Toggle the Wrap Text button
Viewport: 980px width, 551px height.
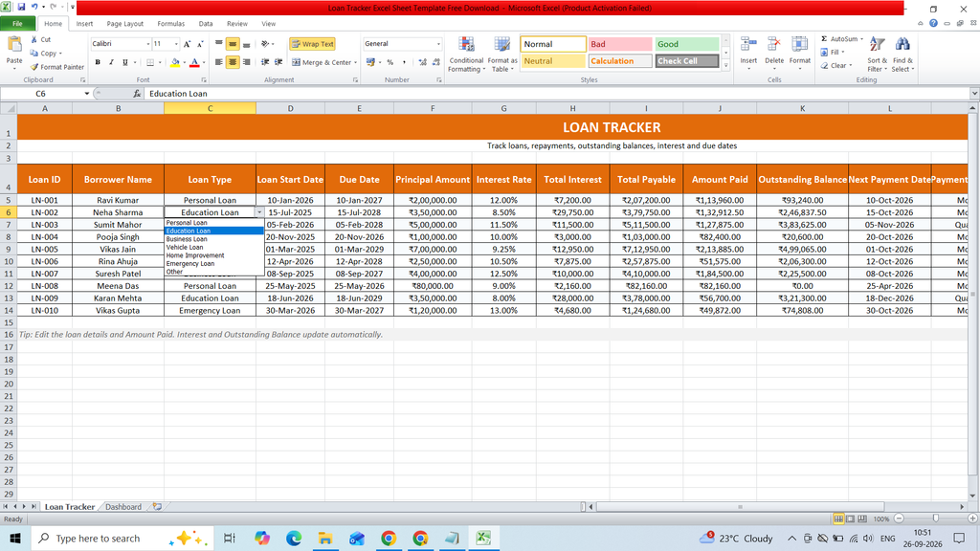(x=312, y=44)
